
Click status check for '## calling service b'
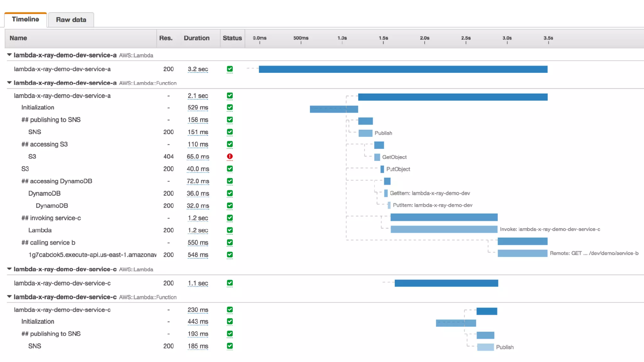click(x=230, y=242)
